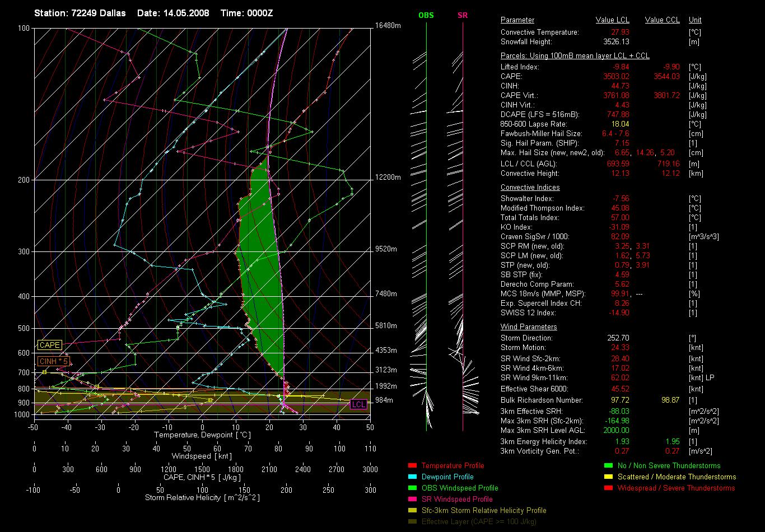This screenshot has height=532, width=765.
Task: Select the green OBS wind column header
Action: pos(426,15)
